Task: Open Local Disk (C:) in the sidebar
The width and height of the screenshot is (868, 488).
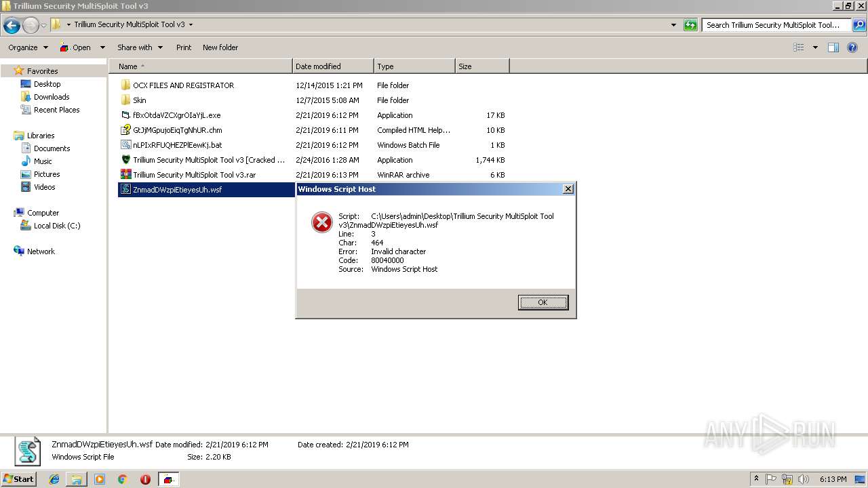Action: pos(57,226)
